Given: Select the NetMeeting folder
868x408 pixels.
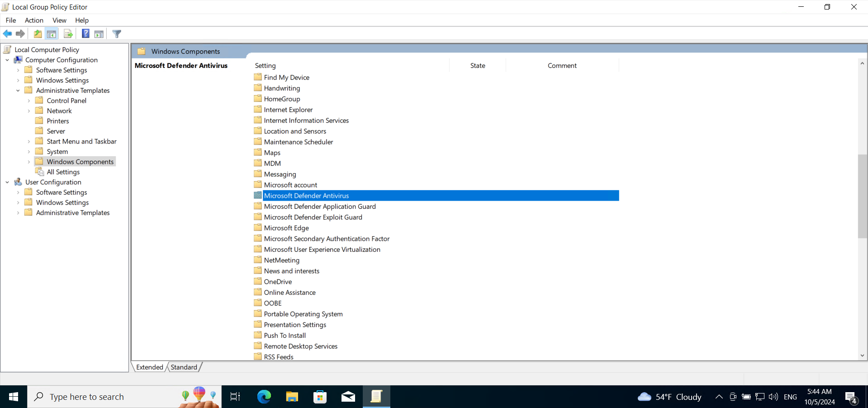Looking at the screenshot, I should click(282, 260).
